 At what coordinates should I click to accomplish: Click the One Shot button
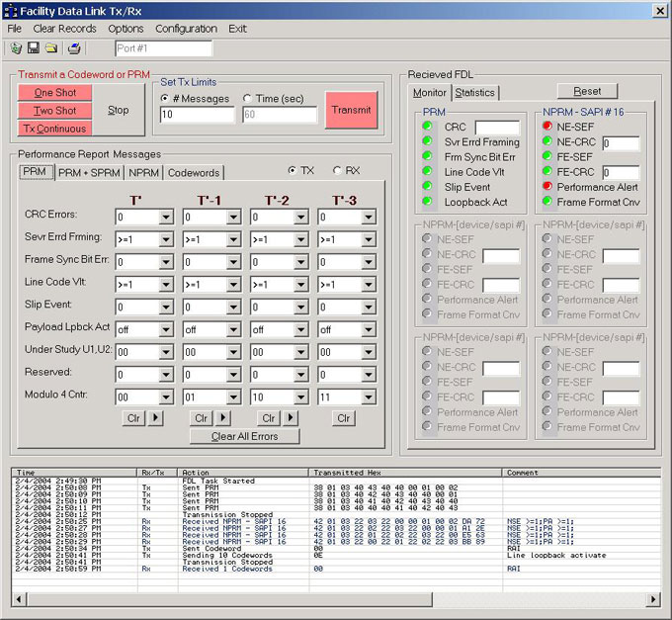coord(55,93)
